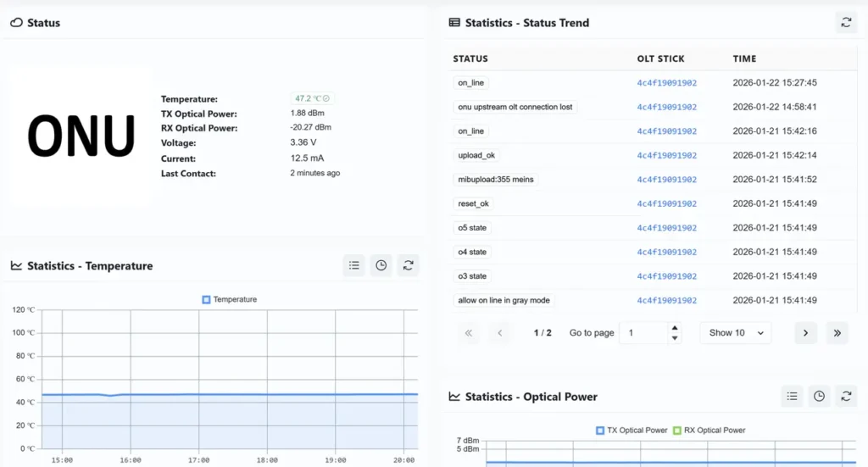Click the Optical Power list view icon
This screenshot has height=467, width=868.
[x=792, y=396]
